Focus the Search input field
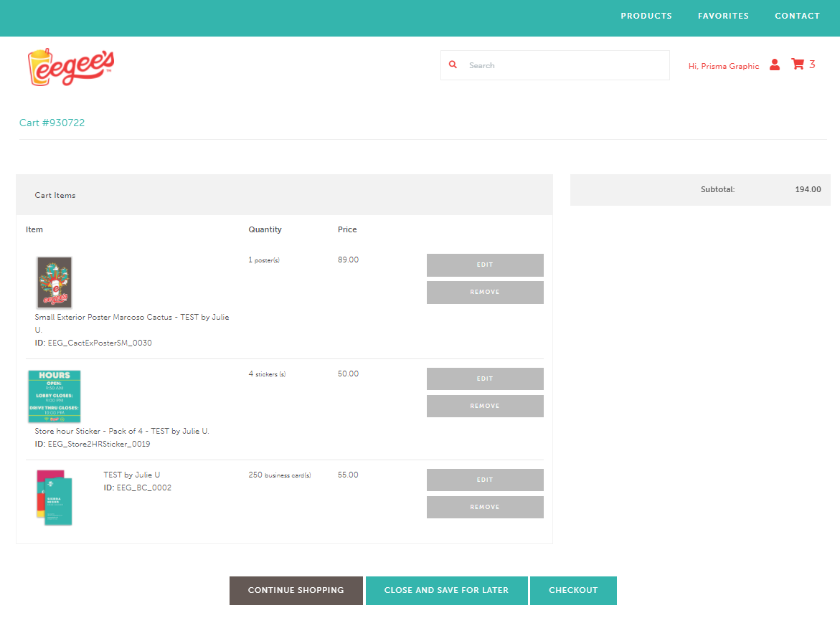 click(x=555, y=65)
